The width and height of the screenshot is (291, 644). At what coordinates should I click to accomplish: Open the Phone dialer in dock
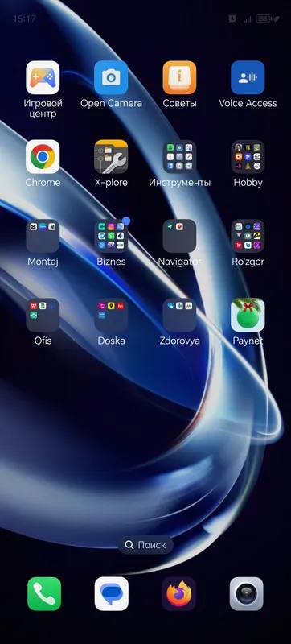tap(44, 594)
